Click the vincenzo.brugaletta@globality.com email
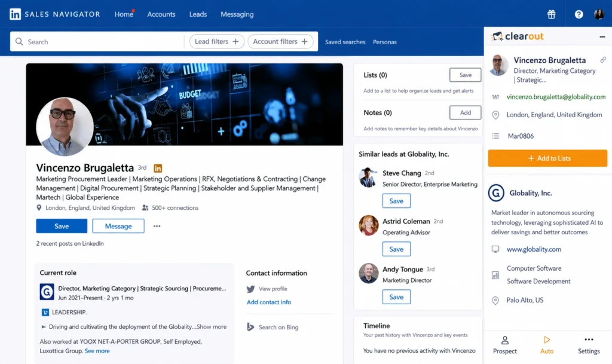Viewport: 612px width, 364px height. pyautogui.click(x=556, y=97)
